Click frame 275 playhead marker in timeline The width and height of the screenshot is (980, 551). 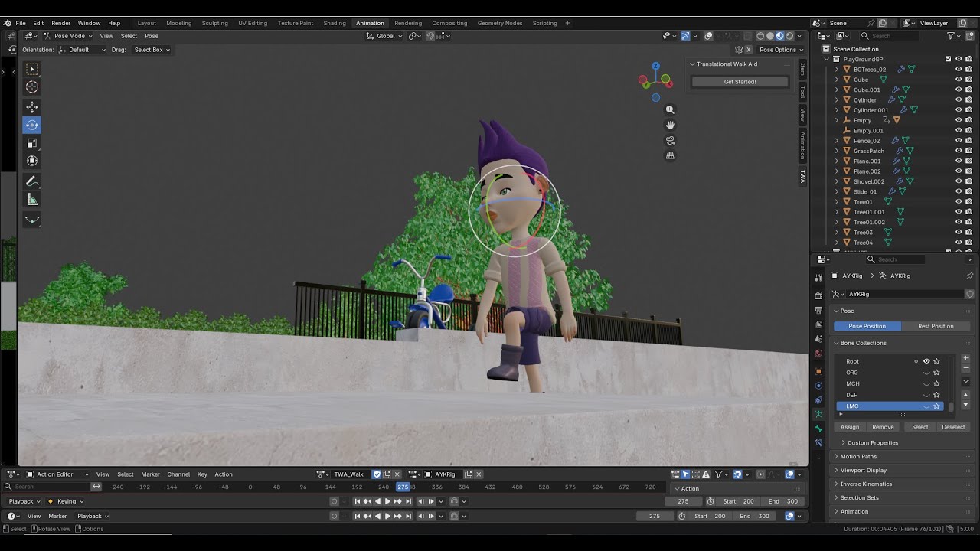pos(403,487)
